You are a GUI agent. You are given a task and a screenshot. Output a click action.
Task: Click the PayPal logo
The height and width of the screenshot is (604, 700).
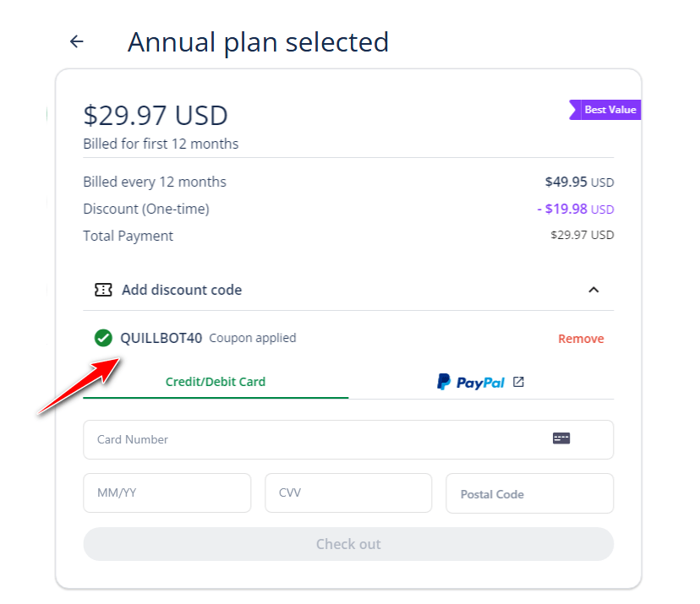tap(471, 382)
